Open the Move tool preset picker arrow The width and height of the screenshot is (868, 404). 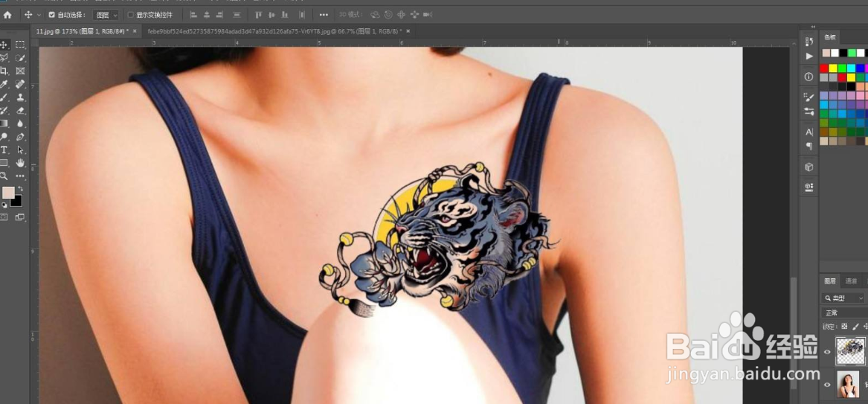tap(39, 15)
